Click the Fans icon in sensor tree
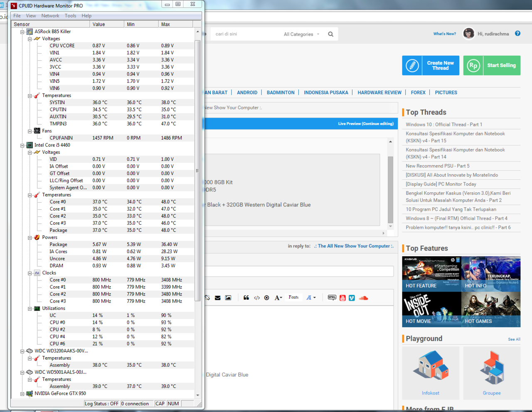Viewport: 532px width, 412px height. pos(37,131)
